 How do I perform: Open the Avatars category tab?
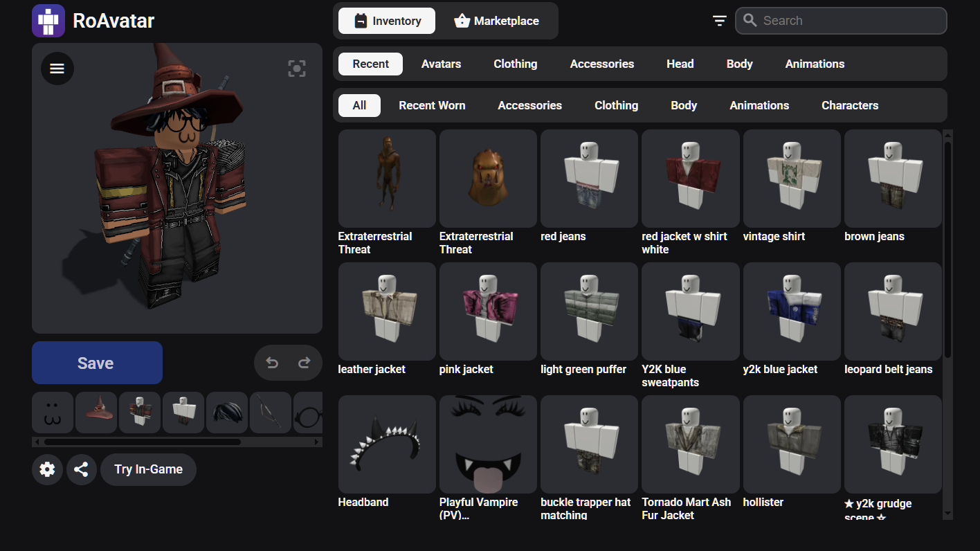coord(441,64)
